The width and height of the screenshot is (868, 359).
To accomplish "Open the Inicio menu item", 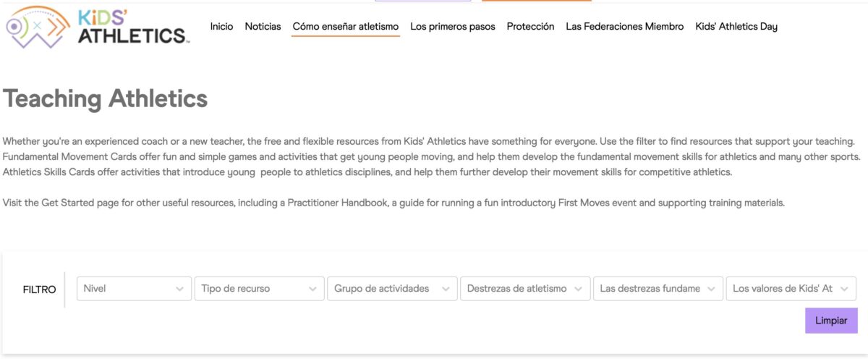I will (x=221, y=27).
